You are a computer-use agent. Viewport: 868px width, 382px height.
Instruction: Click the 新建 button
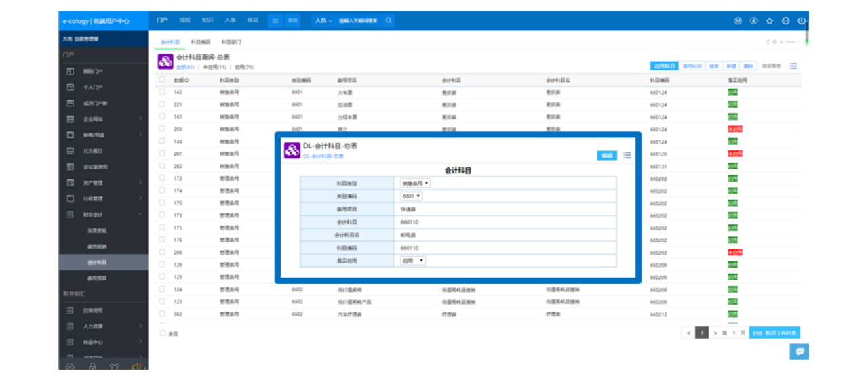point(732,66)
